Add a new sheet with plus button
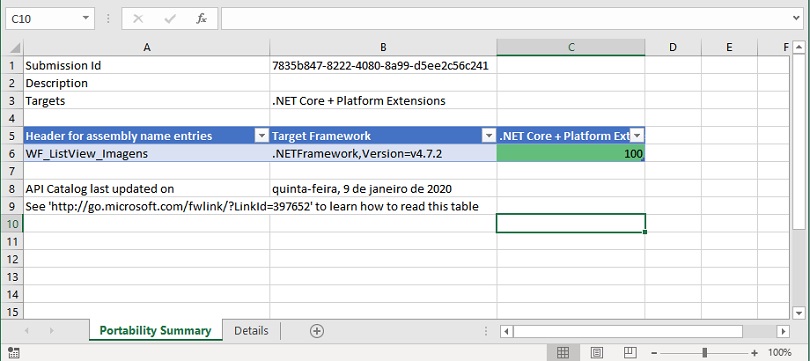 317,331
